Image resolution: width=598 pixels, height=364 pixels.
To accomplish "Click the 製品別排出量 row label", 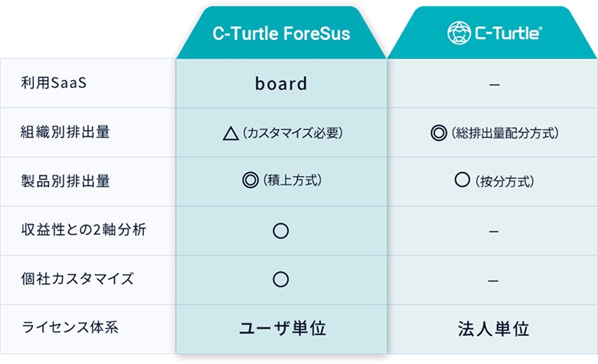I will click(x=66, y=181).
